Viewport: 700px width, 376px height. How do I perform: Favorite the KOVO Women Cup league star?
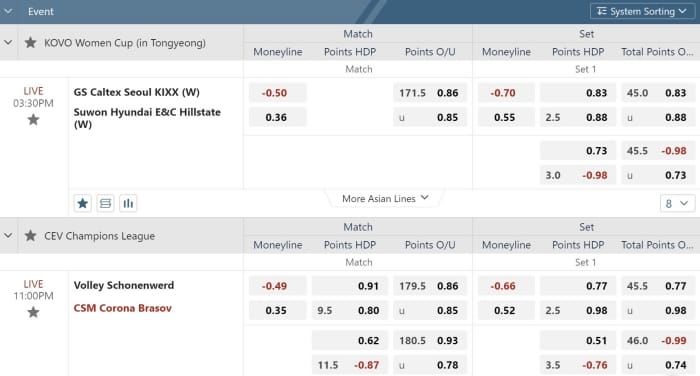click(x=30, y=43)
